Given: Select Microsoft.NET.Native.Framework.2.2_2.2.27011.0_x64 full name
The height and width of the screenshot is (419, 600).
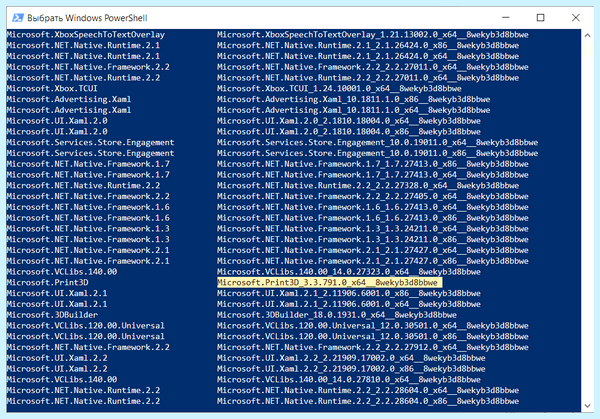Looking at the screenshot, I should (373, 67).
